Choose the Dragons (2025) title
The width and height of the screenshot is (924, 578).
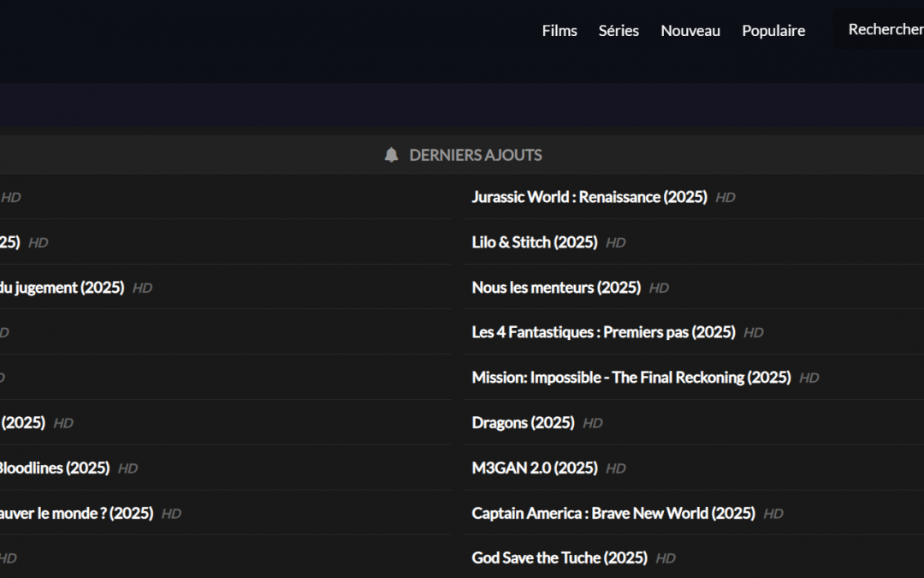(x=523, y=423)
